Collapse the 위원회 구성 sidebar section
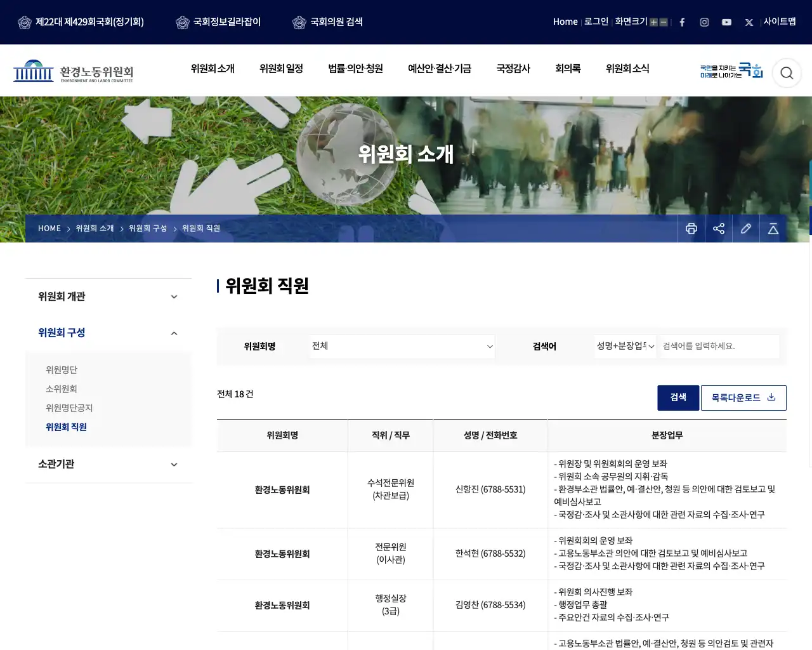The height and width of the screenshot is (650, 812). (108, 333)
